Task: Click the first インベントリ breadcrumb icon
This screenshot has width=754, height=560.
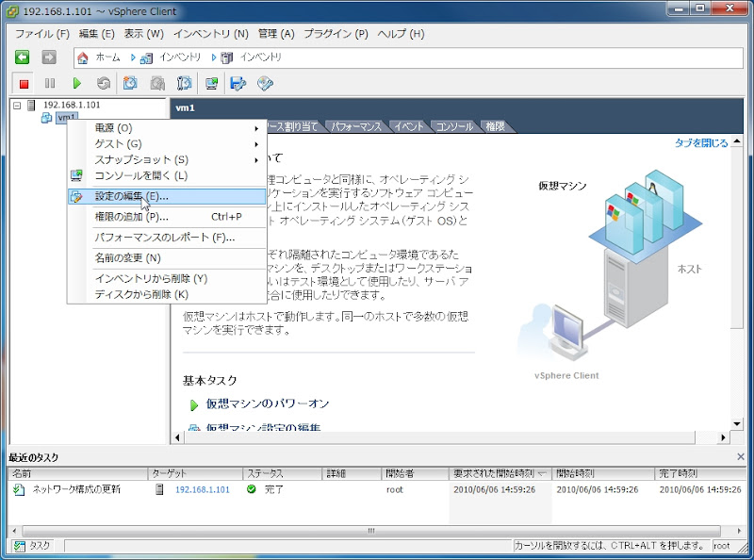Action: click(146, 58)
